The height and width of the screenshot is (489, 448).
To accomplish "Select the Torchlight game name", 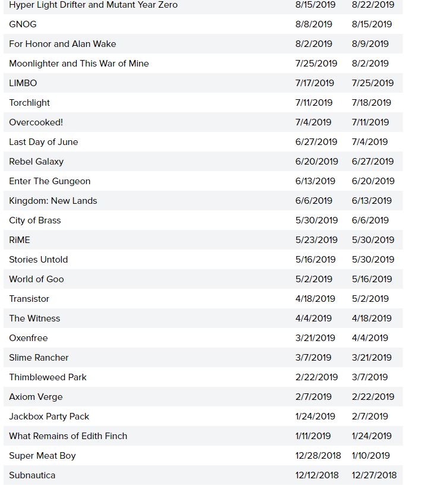I will click(x=29, y=103).
